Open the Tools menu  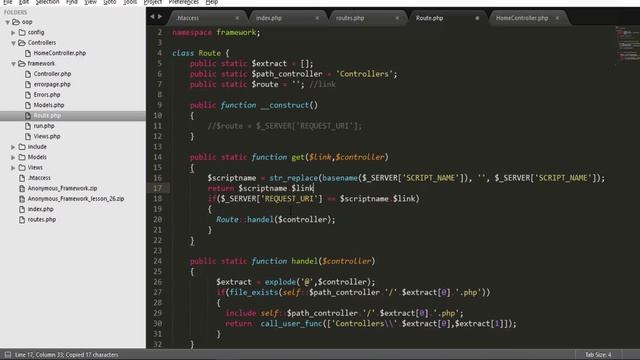130,2
